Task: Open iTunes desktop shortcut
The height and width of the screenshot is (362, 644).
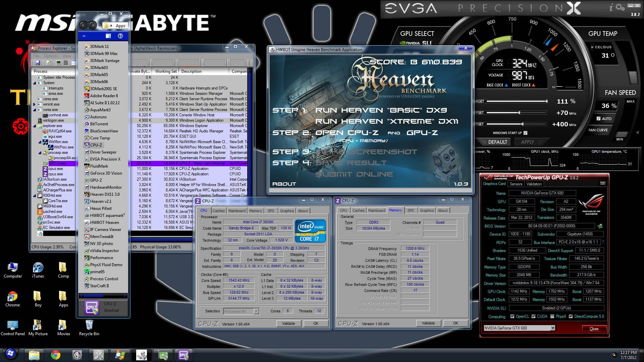Action: [x=38, y=270]
